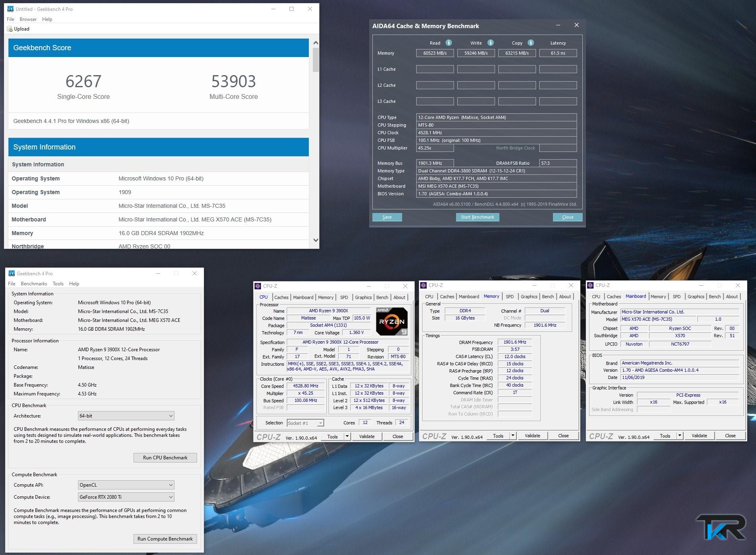Viewport: 756px width, 555px height.
Task: Expand Tools arrow in CPU-Z Mainboard window
Action: click(680, 436)
